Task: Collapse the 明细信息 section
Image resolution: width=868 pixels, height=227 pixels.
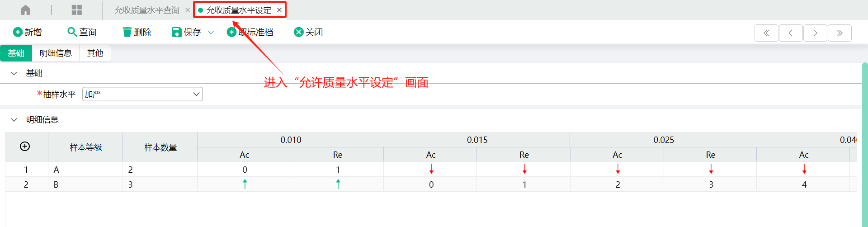Action: pos(14,120)
